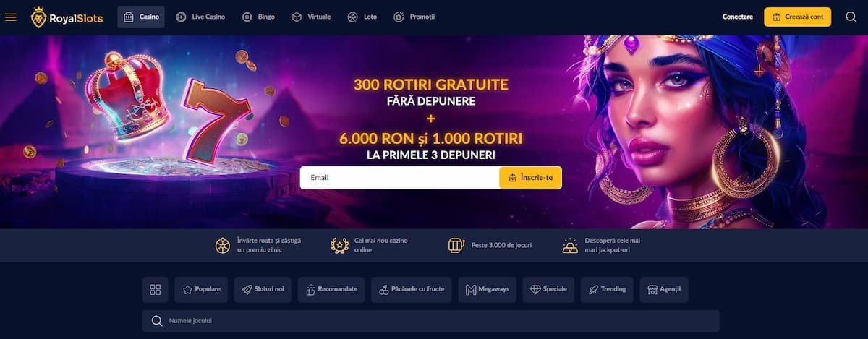The height and width of the screenshot is (339, 868).
Task: Go to Virtuale in navigation
Action: point(311,17)
